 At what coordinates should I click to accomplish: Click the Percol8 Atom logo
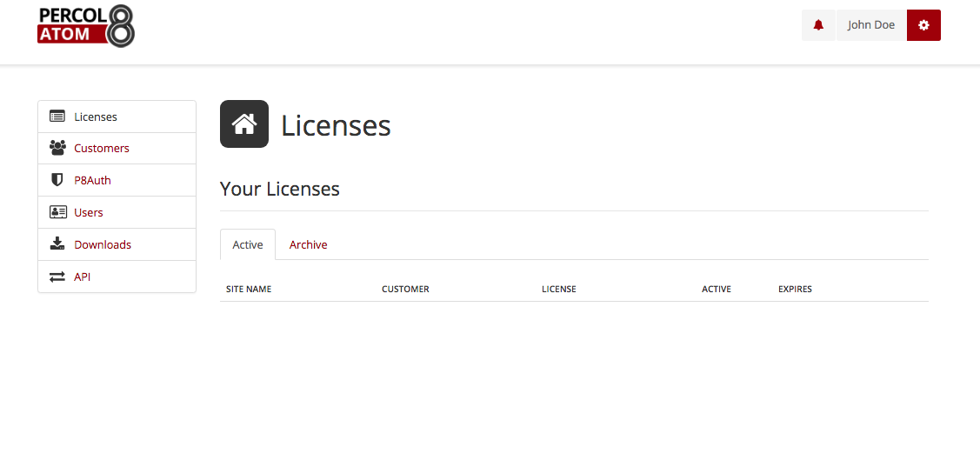(86, 25)
